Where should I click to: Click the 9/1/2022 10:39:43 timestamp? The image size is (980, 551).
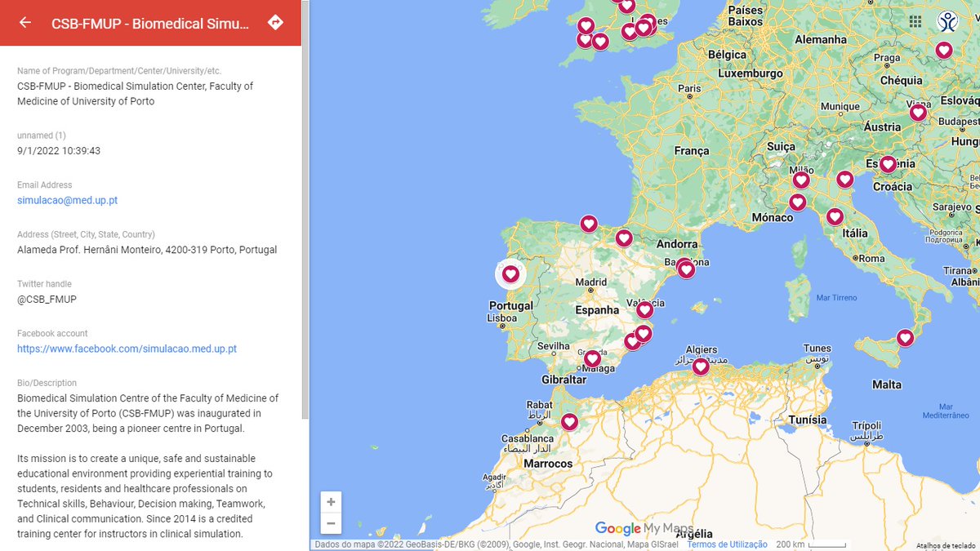pyautogui.click(x=59, y=151)
